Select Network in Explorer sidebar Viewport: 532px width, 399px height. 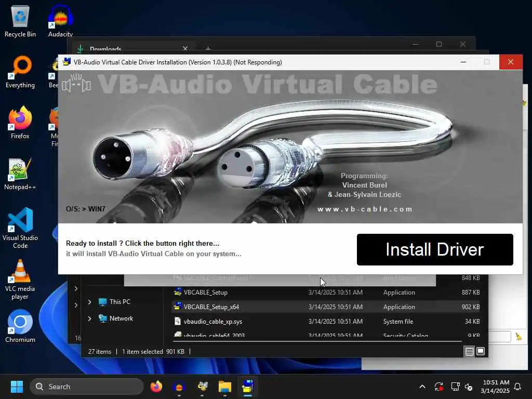click(x=121, y=318)
